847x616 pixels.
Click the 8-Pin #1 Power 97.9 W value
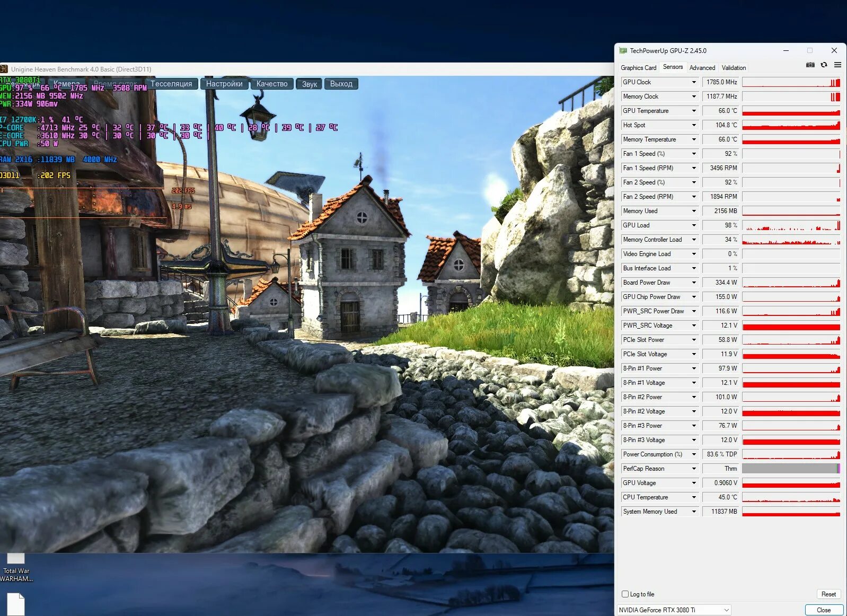pyautogui.click(x=721, y=368)
